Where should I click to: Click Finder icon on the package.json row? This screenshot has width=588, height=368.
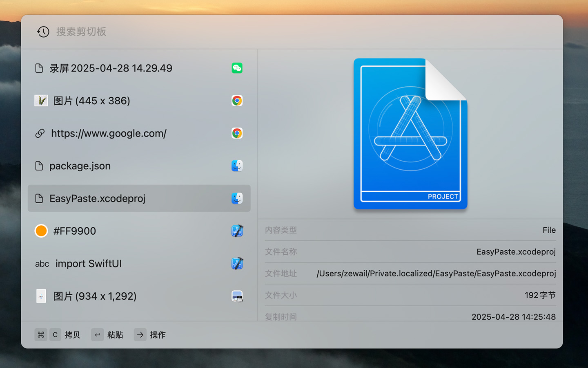(237, 166)
